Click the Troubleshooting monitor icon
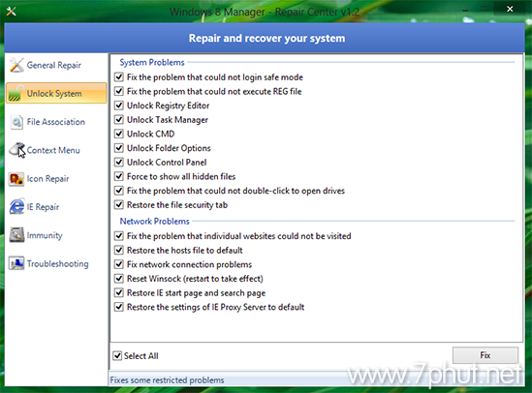 [16, 263]
